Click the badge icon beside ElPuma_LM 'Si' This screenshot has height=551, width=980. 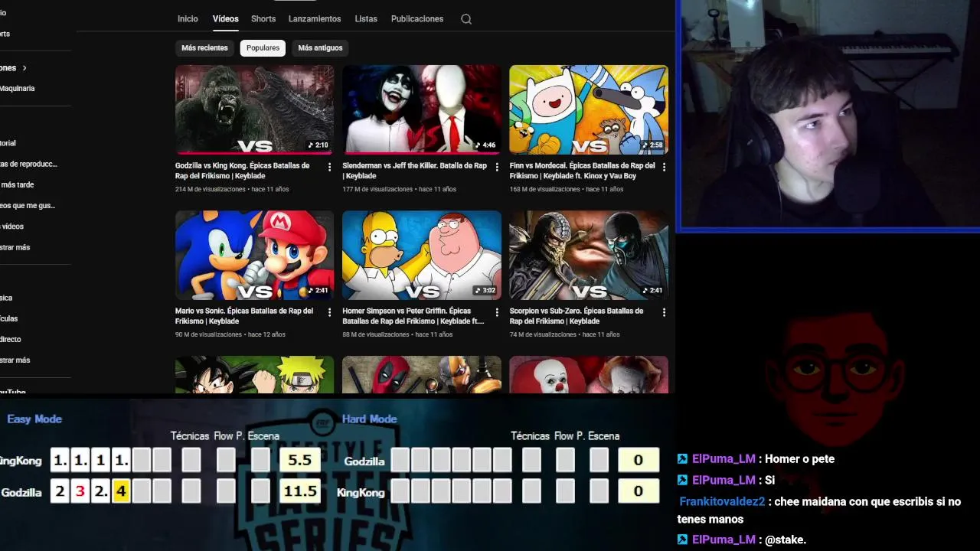(x=682, y=480)
